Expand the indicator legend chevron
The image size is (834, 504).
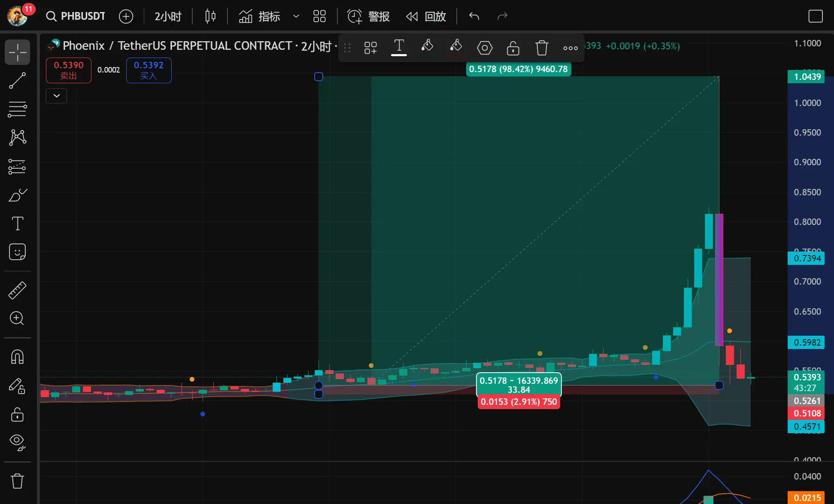(x=57, y=96)
